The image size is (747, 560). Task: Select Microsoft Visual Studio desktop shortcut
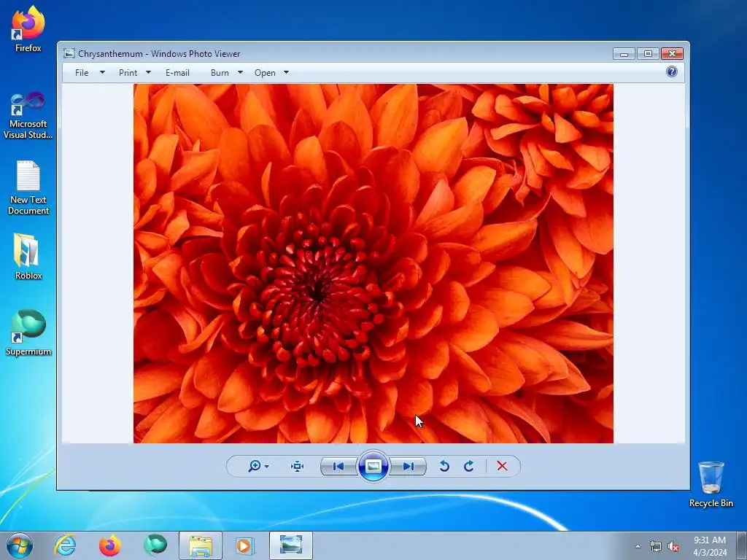(28, 115)
